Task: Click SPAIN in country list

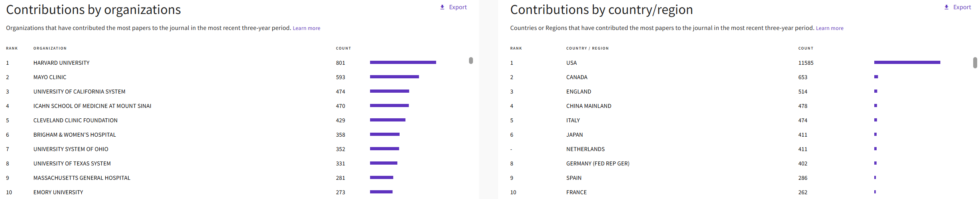Action: (574, 178)
